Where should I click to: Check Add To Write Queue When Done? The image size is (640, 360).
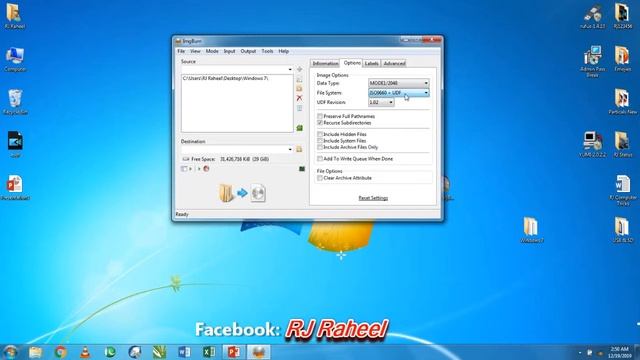[x=320, y=159]
